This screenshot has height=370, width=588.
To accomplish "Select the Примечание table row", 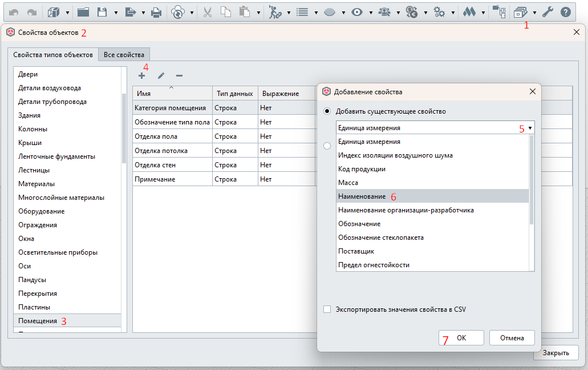I will tap(224, 179).
